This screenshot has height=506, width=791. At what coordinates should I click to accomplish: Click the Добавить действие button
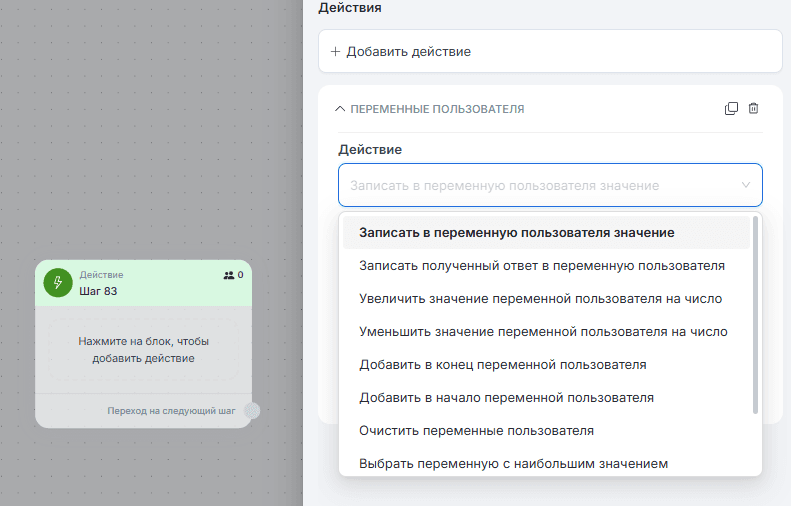point(550,51)
